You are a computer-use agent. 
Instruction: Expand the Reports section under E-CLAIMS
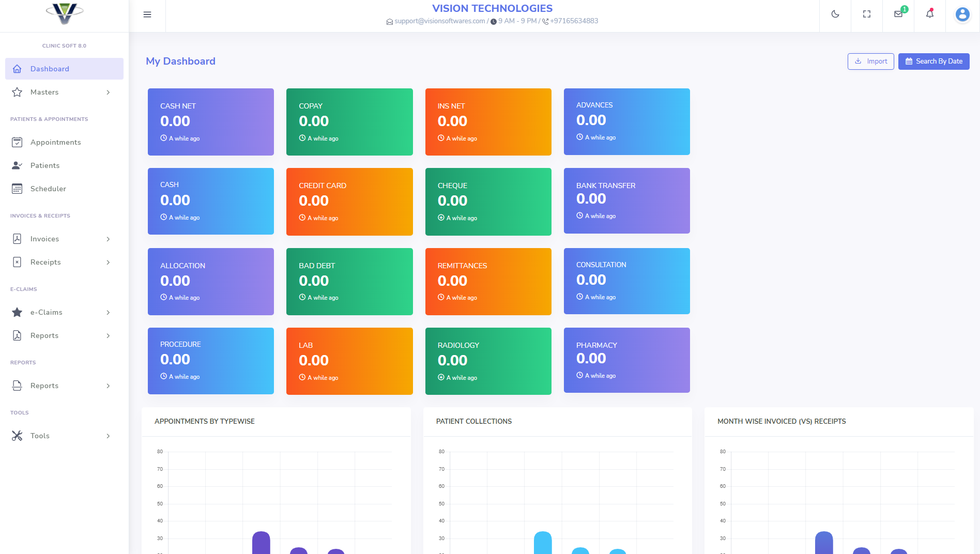click(x=108, y=335)
